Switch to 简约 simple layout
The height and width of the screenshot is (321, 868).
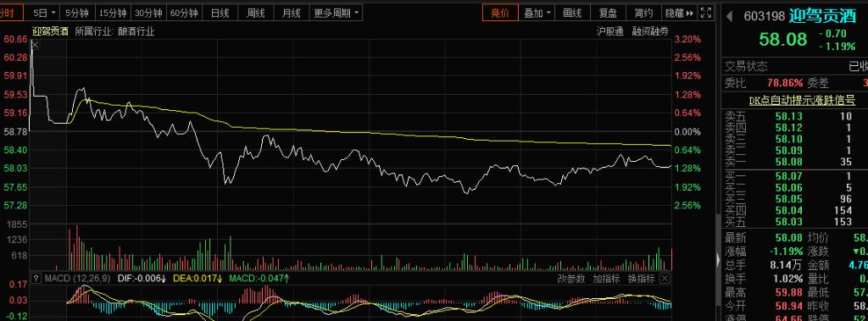(644, 13)
